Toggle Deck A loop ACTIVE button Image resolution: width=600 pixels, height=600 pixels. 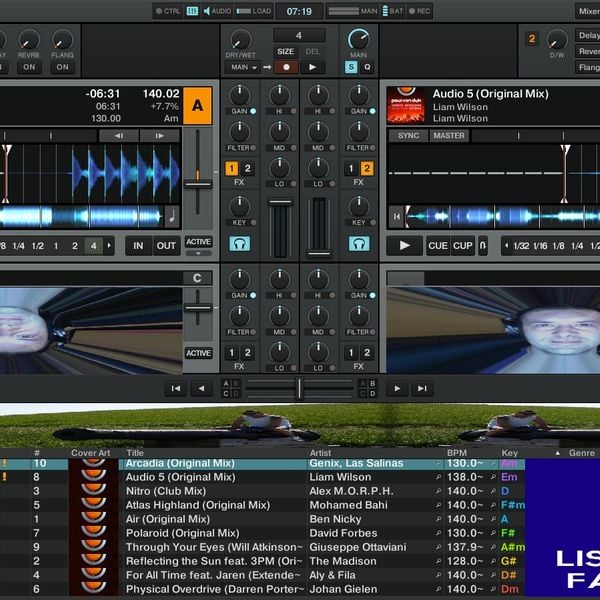click(198, 241)
